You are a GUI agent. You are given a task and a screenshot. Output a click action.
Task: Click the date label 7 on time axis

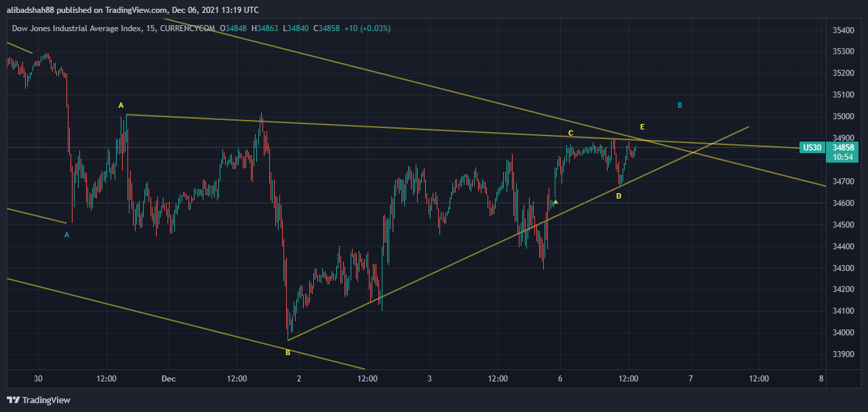pos(690,379)
